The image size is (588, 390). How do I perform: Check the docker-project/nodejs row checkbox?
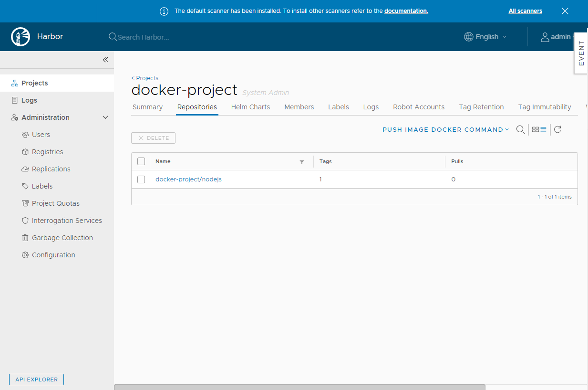click(141, 179)
